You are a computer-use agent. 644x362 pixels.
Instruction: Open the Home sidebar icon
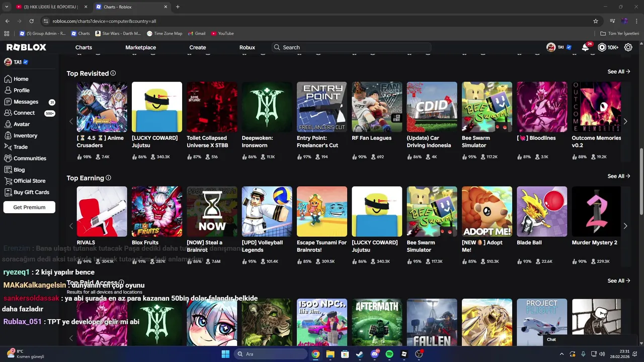(8, 79)
